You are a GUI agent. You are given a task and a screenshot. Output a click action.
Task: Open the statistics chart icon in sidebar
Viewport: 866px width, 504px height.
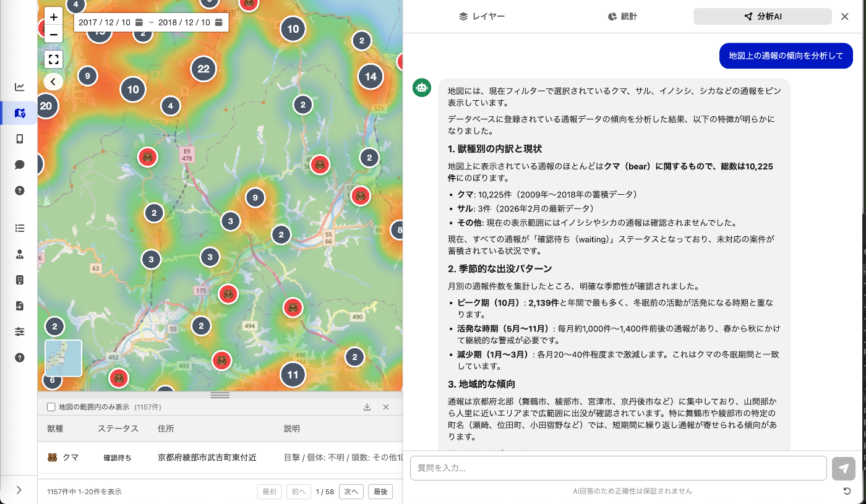tap(19, 87)
